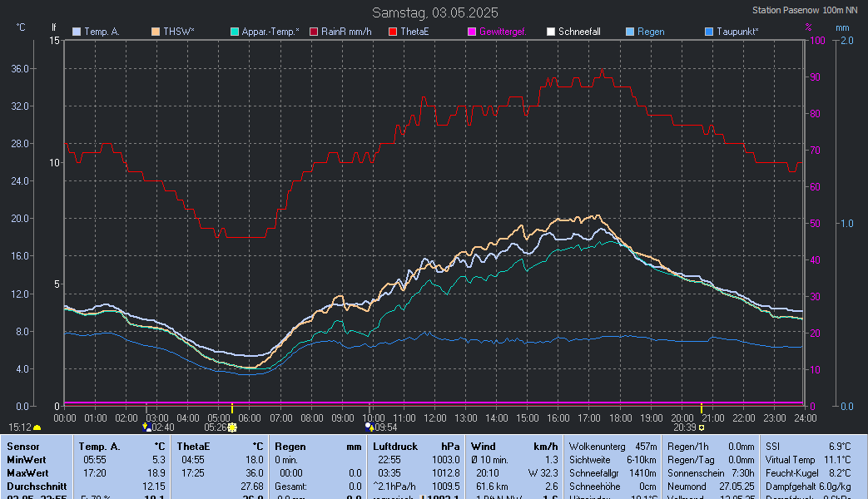
Task: Click the chart title 'Samstag, 03.05.2025'
Action: tap(435, 12)
